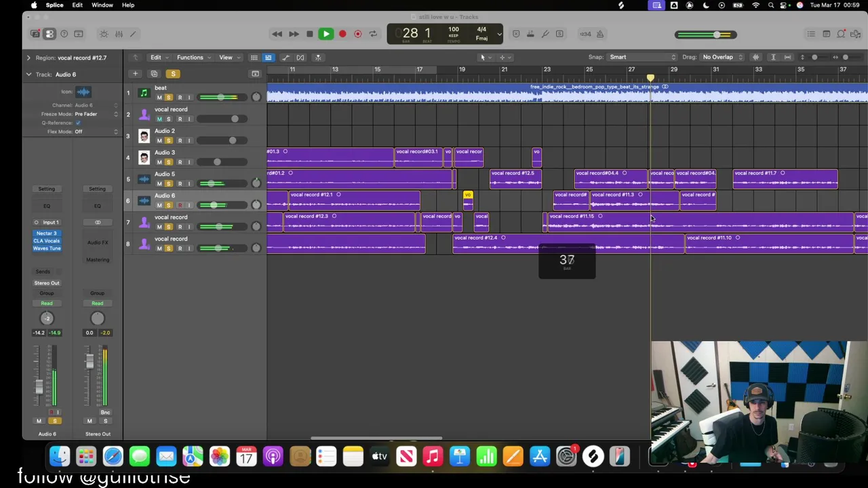The width and height of the screenshot is (868, 488).
Task: Click the Rewind transport button
Action: (x=277, y=34)
